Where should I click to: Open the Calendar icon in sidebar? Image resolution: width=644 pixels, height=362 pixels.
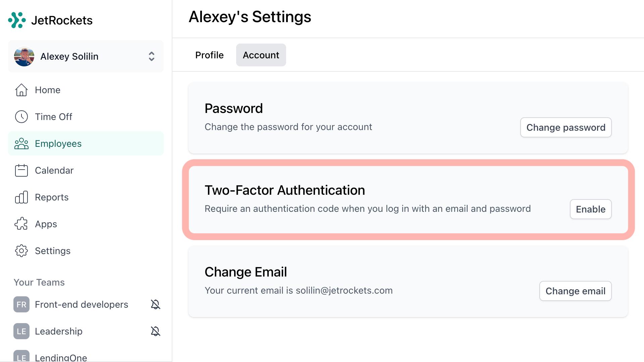click(x=21, y=171)
